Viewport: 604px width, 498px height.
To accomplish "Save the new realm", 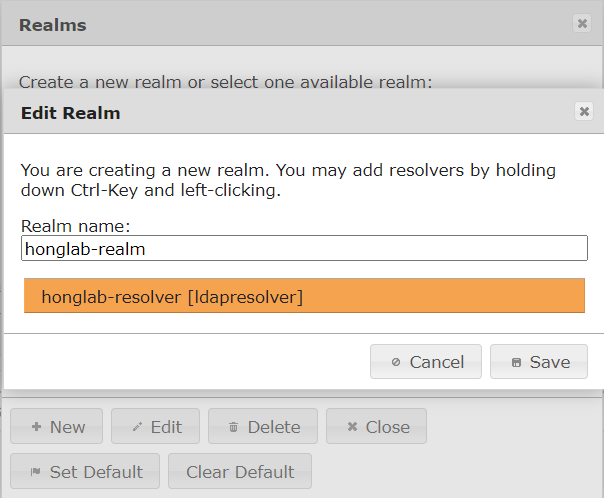I will click(x=539, y=362).
